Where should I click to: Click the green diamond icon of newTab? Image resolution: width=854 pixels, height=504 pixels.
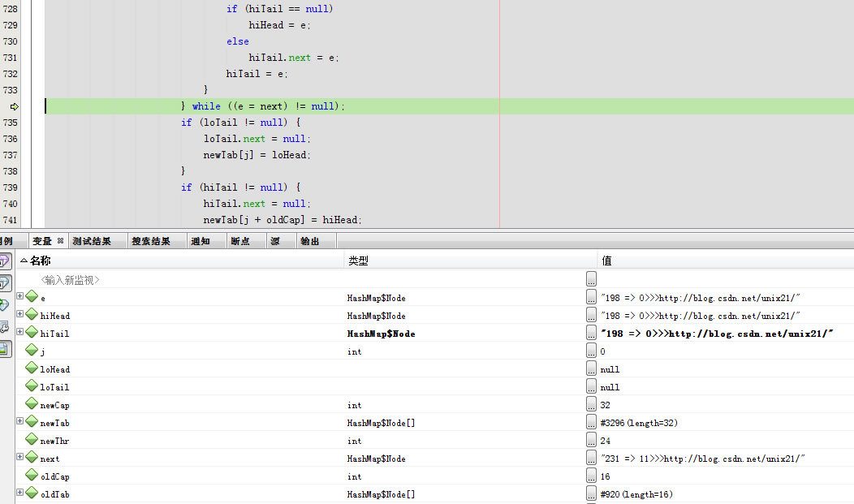click(32, 421)
